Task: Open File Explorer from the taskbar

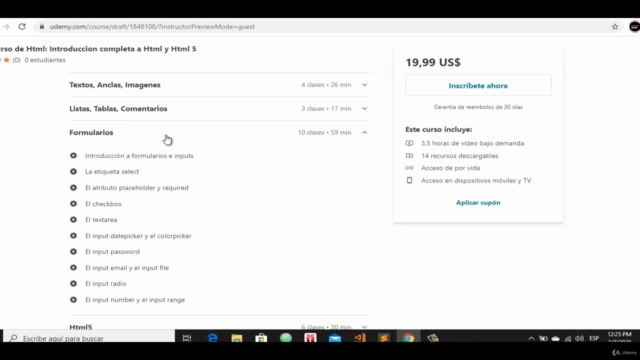Action: click(237, 338)
